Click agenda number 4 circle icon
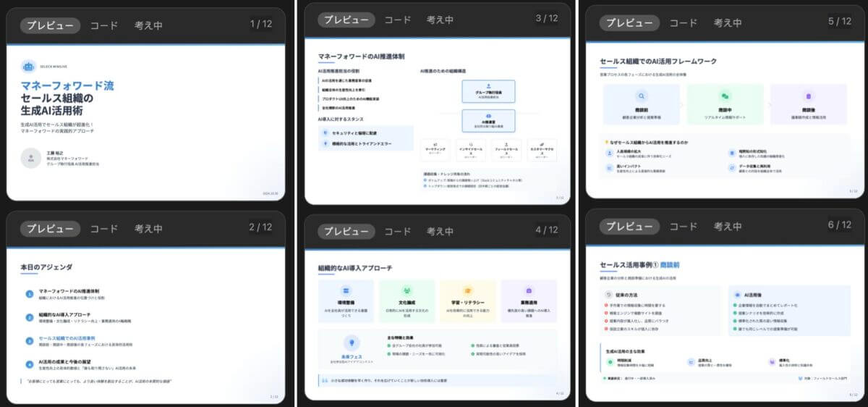 click(x=30, y=364)
